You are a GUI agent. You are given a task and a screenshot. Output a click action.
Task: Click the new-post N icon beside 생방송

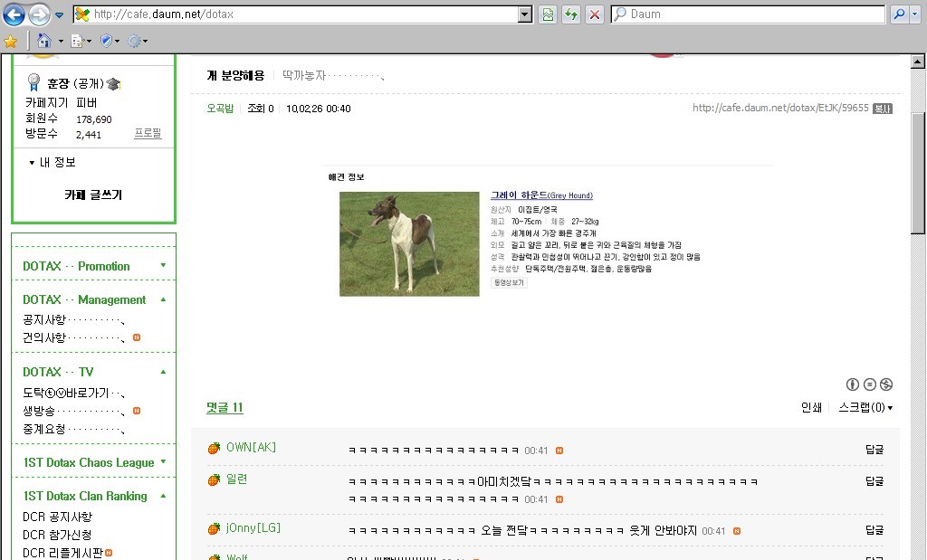(137, 411)
